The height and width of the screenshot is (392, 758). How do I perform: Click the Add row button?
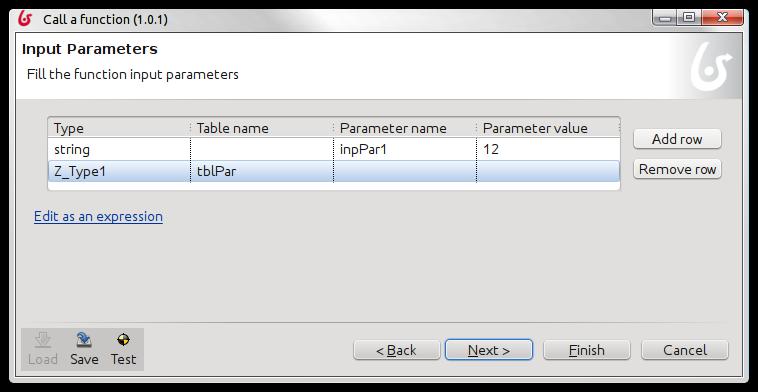point(677,139)
